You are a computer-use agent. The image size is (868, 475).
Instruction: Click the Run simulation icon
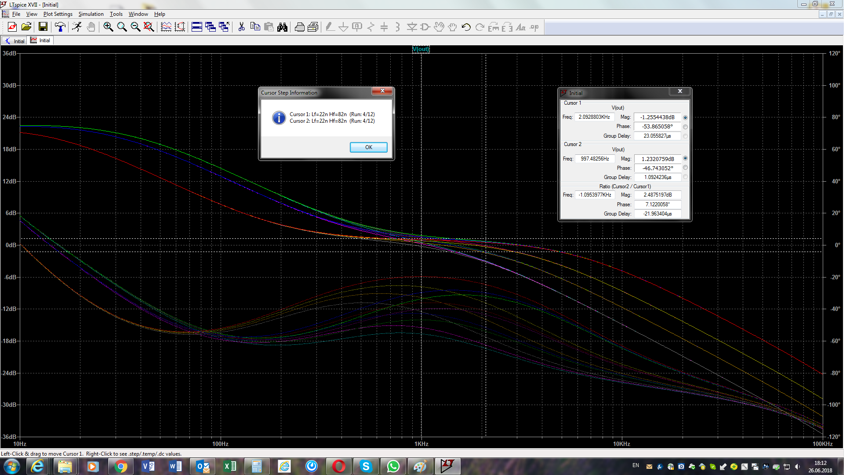[x=77, y=27]
